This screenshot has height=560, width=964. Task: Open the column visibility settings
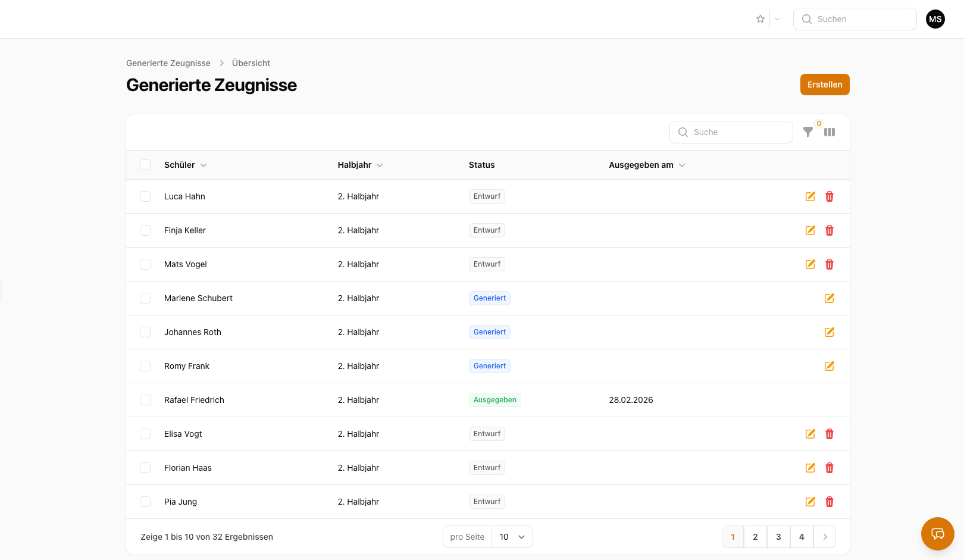[830, 132]
